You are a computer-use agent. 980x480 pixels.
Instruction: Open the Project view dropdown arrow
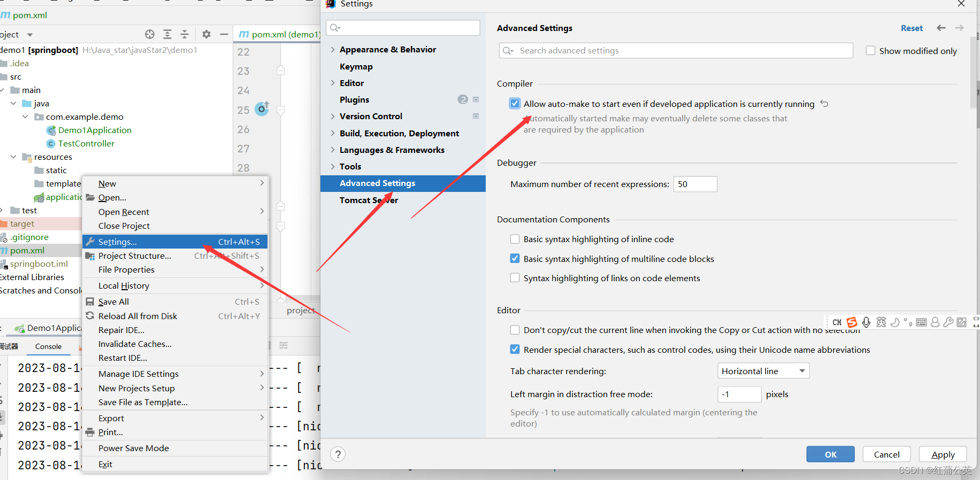click(x=30, y=35)
